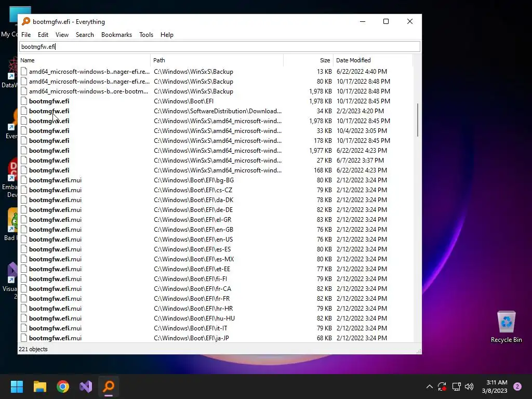Sort results by Path column header
532x399 pixels.
(x=217, y=60)
